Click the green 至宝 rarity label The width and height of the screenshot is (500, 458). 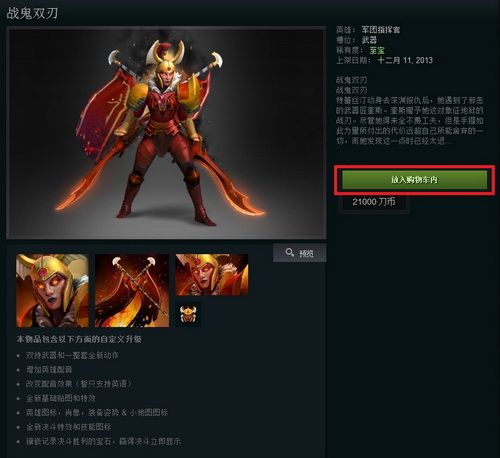click(377, 50)
